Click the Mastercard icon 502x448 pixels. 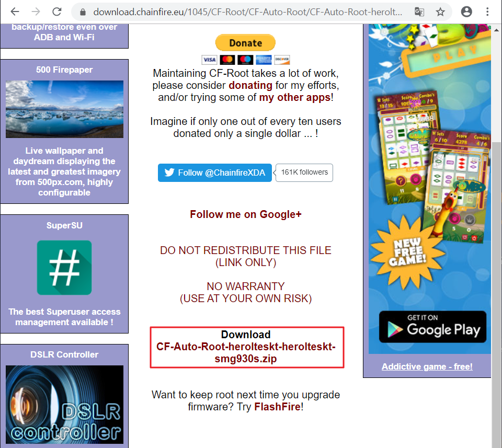pyautogui.click(x=227, y=60)
